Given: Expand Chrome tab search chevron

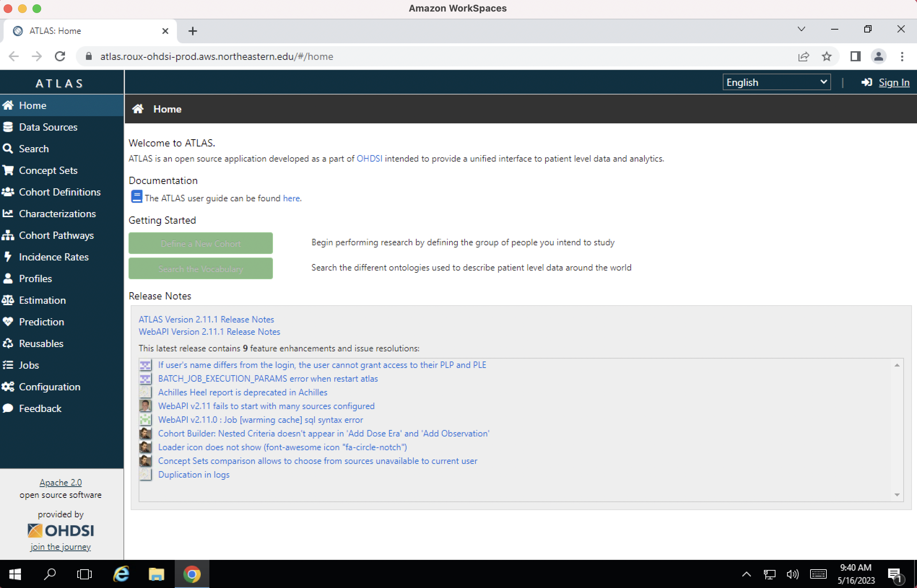Looking at the screenshot, I should click(x=801, y=30).
